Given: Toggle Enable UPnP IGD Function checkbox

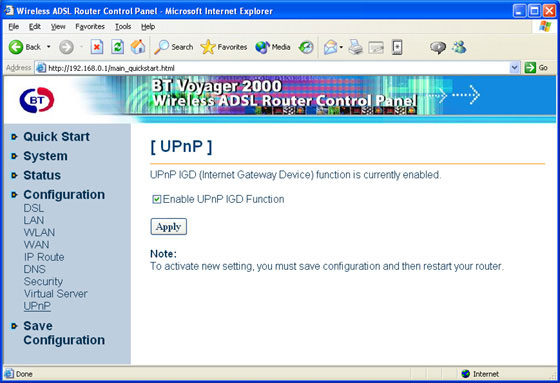Looking at the screenshot, I should (156, 199).
